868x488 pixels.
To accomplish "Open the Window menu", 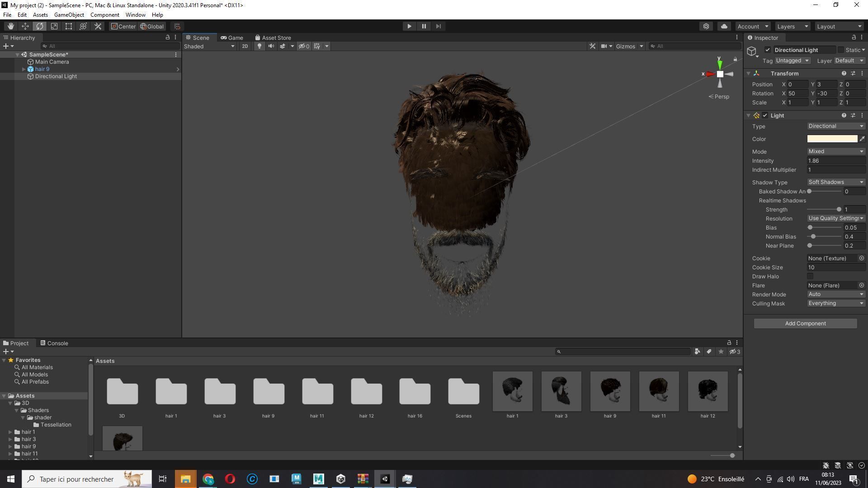I will pyautogui.click(x=135, y=15).
